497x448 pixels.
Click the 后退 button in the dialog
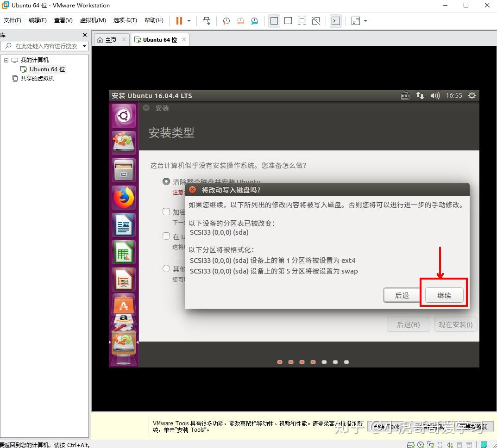402,295
